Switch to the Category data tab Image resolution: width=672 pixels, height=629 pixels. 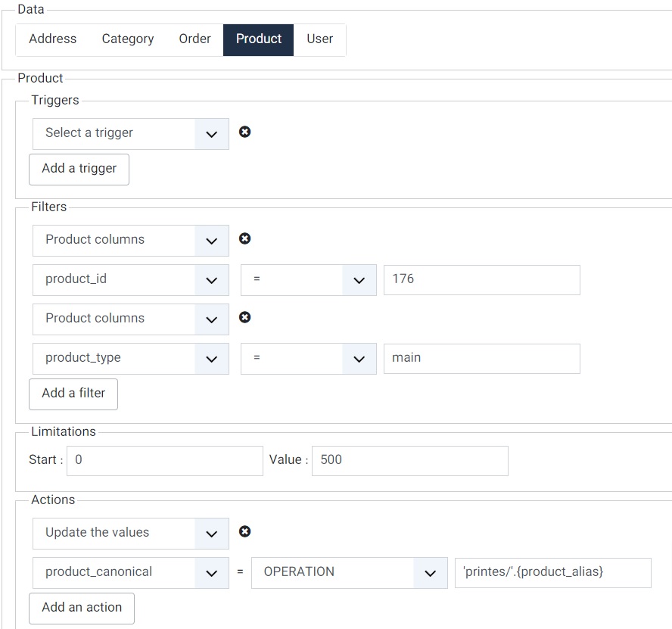128,39
